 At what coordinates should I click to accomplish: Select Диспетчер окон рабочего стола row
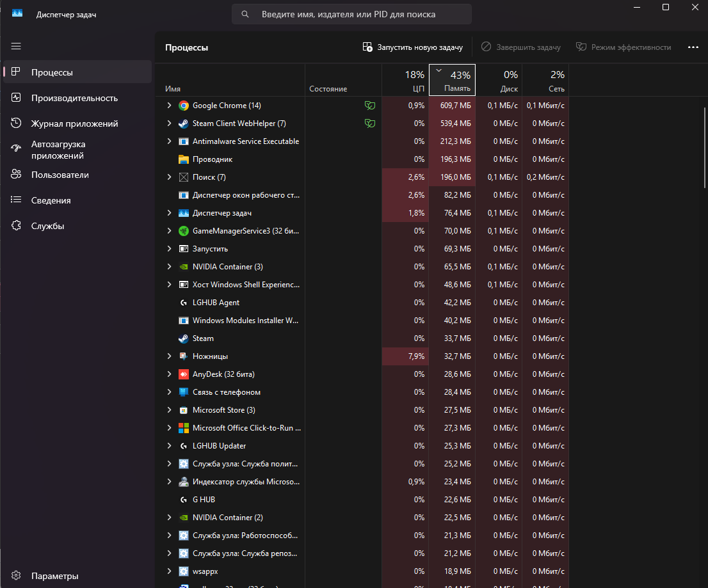362,195
